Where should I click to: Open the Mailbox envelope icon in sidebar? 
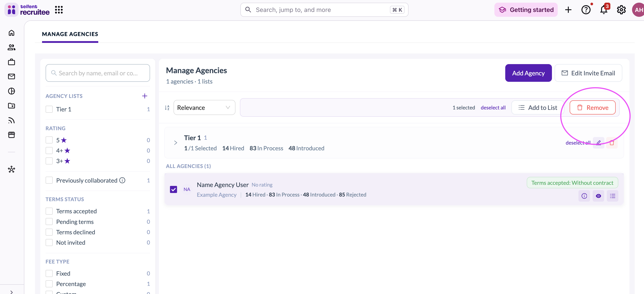[12, 76]
